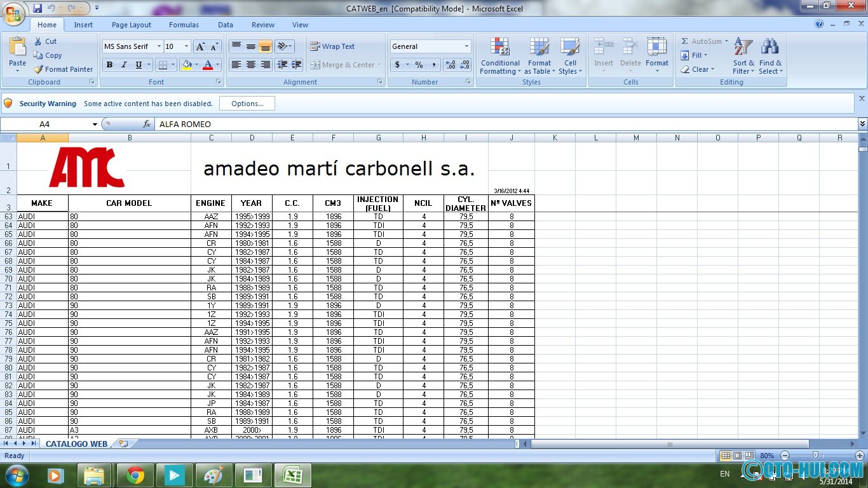The width and height of the screenshot is (868, 488).
Task: Apply Percent Style
Action: 419,65
